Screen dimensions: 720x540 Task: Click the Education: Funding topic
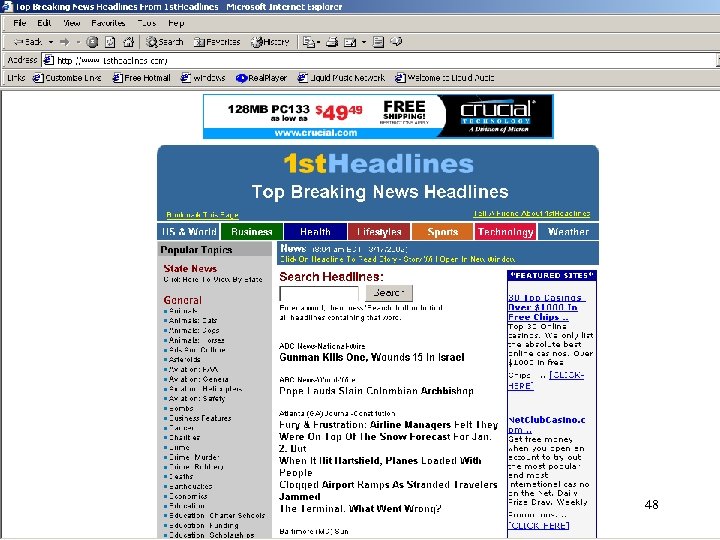click(203, 525)
